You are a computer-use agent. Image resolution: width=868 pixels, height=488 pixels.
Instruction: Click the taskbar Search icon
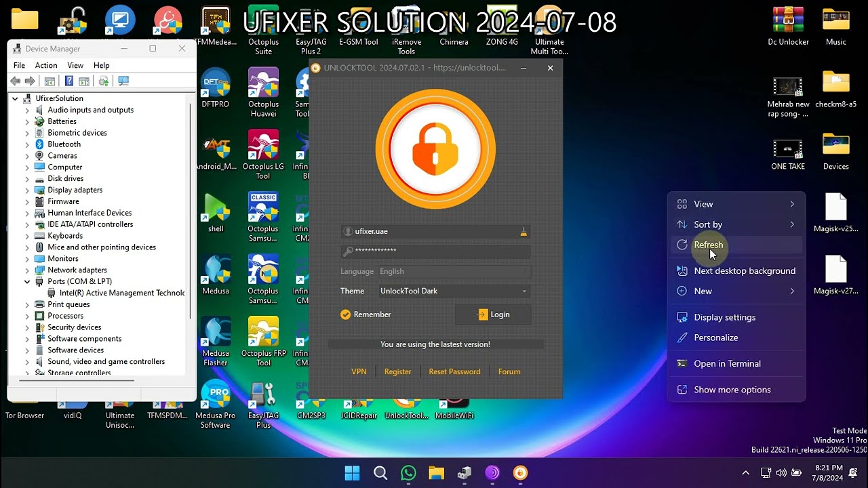[x=380, y=472]
